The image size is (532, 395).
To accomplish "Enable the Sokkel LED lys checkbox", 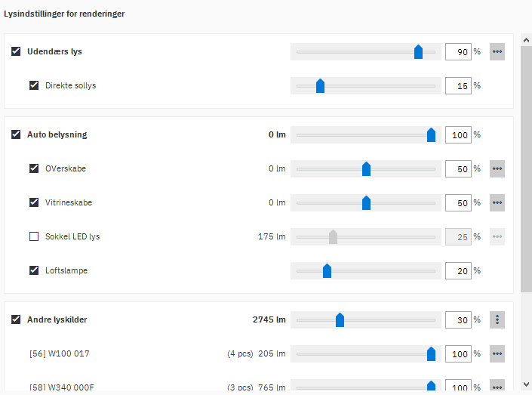I will click(x=34, y=236).
